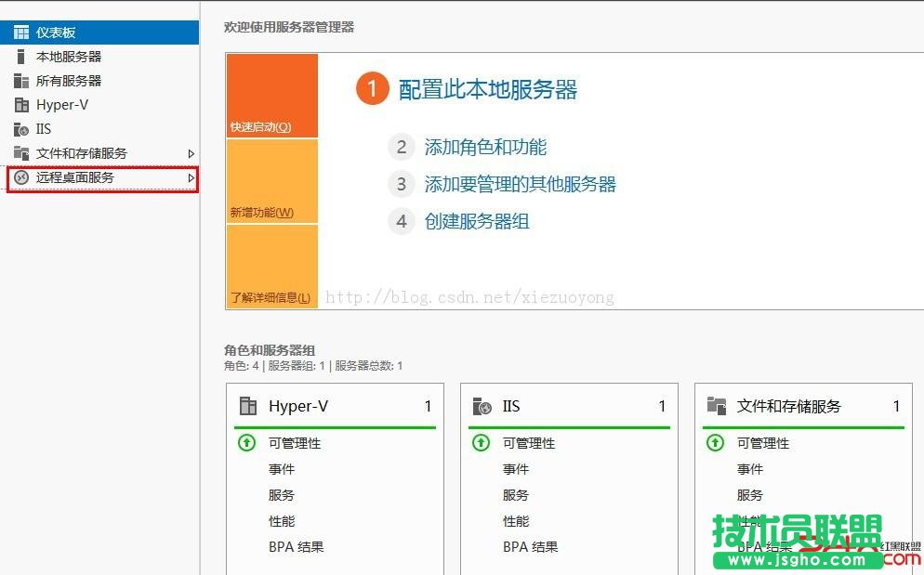This screenshot has width=924, height=575.
Task: Open the 远程桌面服务 sidebar icon
Action: click(x=20, y=177)
